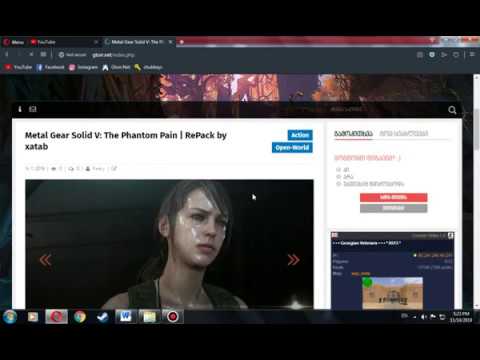The height and width of the screenshot is (360, 480).
Task: Open the bookmark with yellow key icon
Action: [148, 67]
